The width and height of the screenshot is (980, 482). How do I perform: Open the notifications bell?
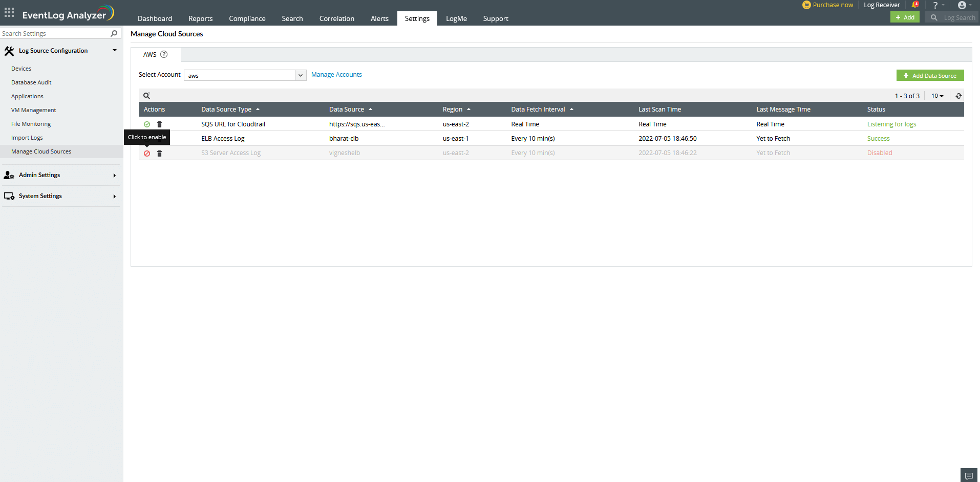tap(916, 5)
